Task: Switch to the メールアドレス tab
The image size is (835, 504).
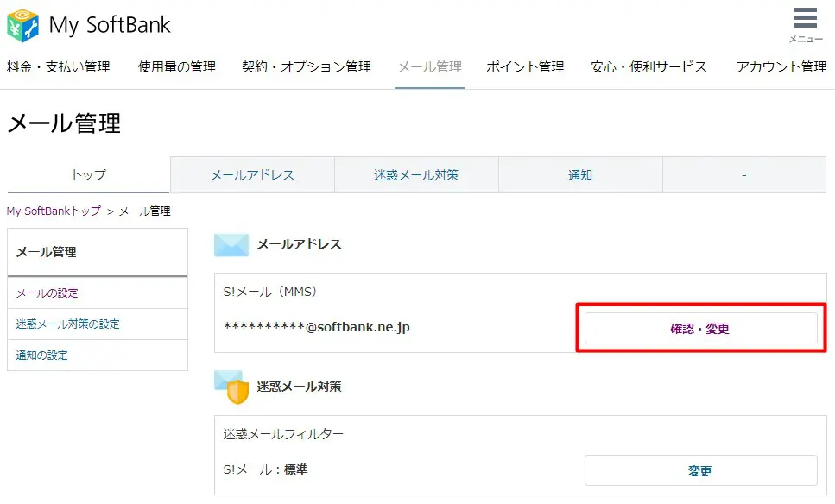Action: click(x=252, y=175)
